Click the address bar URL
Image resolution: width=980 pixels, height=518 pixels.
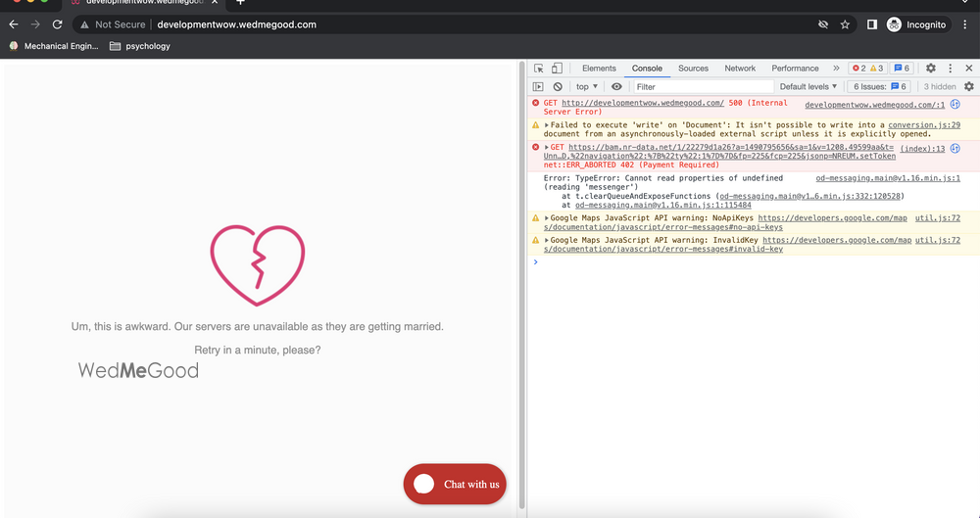(x=236, y=24)
